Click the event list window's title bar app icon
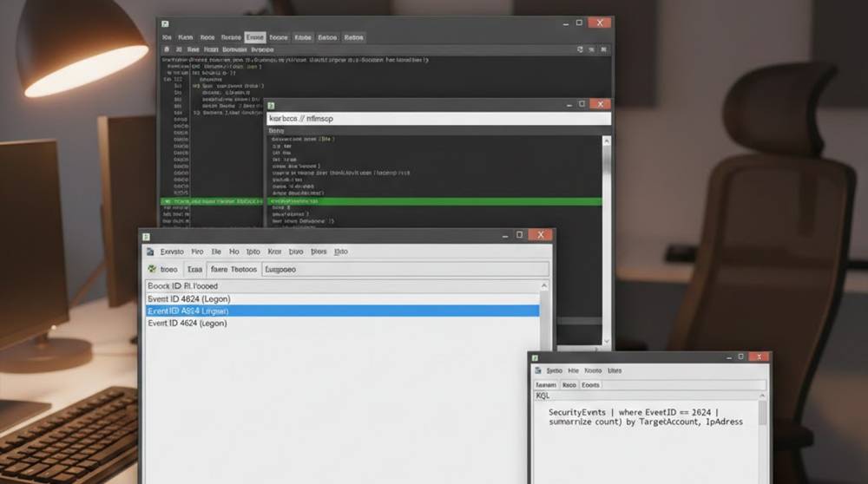868x484 pixels. [x=146, y=237]
